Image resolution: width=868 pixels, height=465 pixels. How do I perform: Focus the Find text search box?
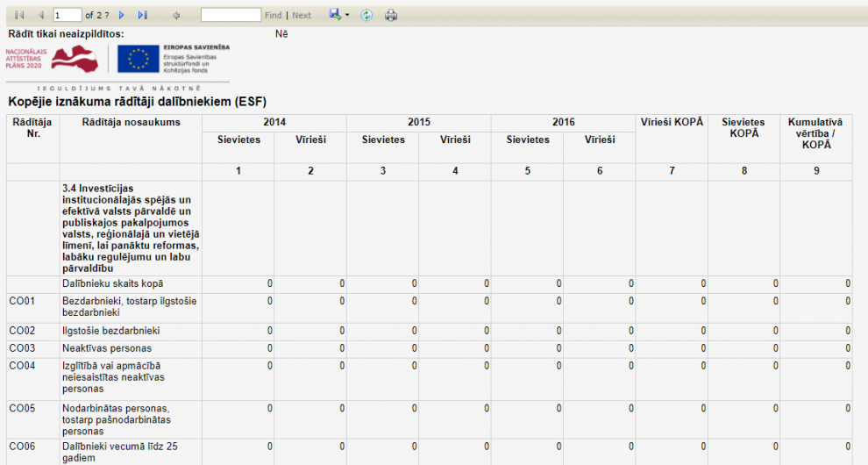[x=231, y=16]
